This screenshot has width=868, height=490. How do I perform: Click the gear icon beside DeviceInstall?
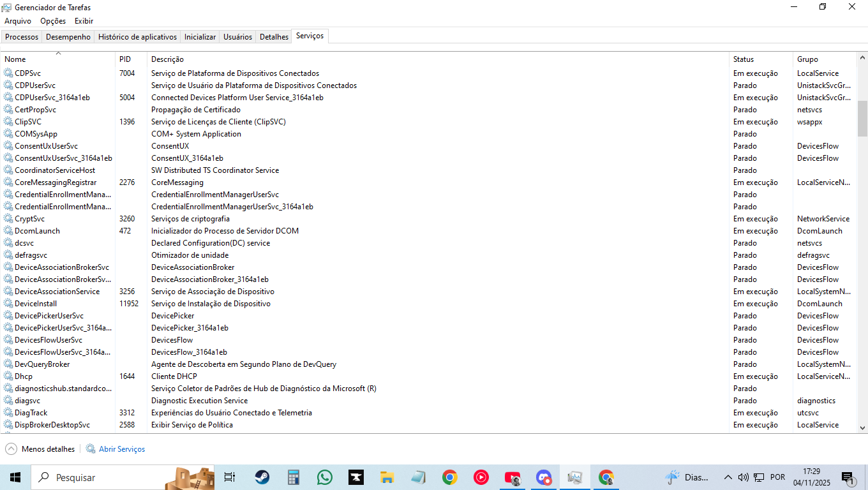tap(8, 304)
